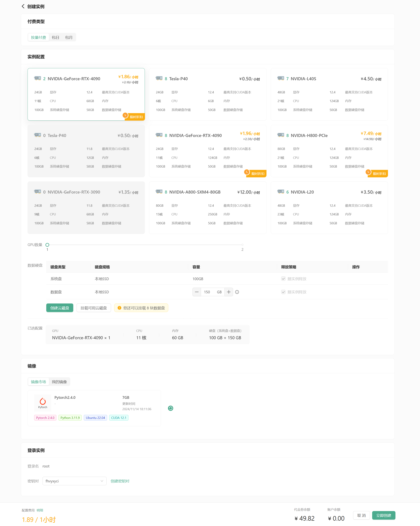Click the ¥ 49.82 voucher balance
The width and height of the screenshot is (420, 526).
[x=305, y=518]
